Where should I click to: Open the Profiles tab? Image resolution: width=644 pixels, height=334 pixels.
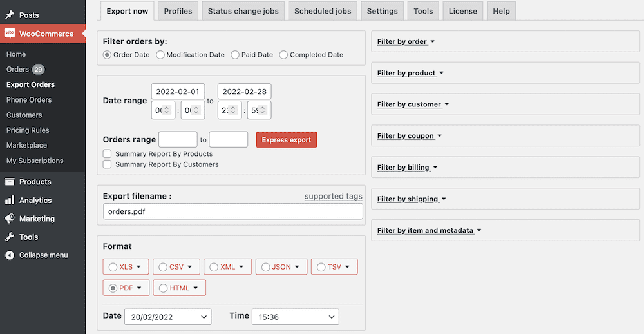(x=178, y=11)
